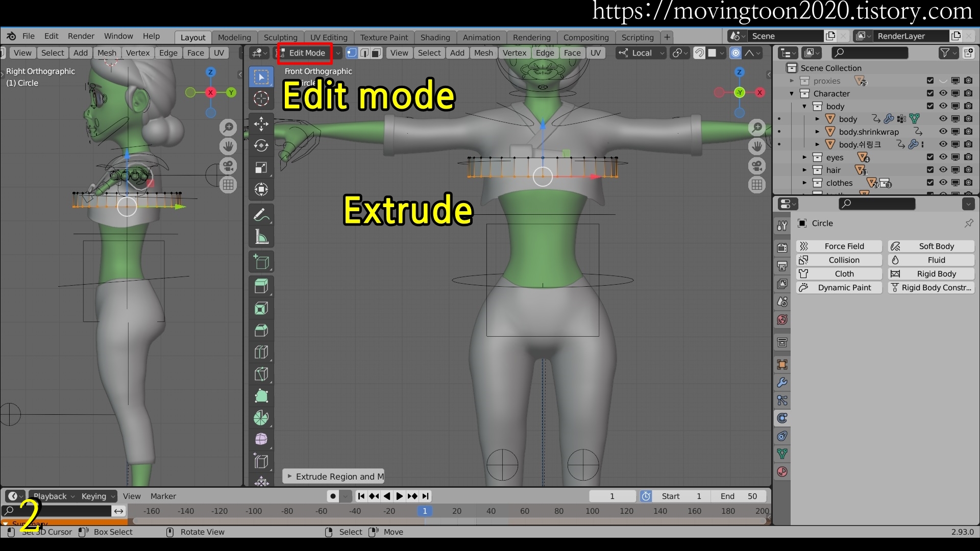
Task: Select the Inset Faces tool
Action: [x=261, y=308]
